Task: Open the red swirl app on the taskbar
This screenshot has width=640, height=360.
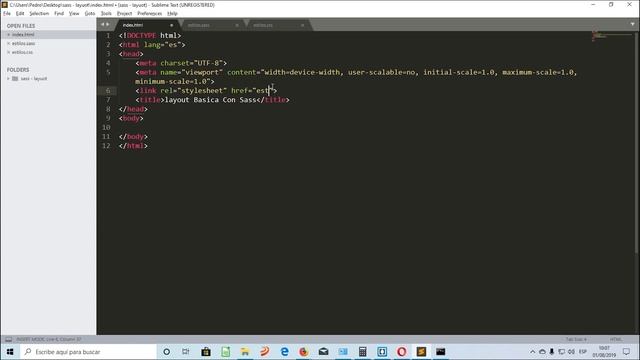Action: 264,351
